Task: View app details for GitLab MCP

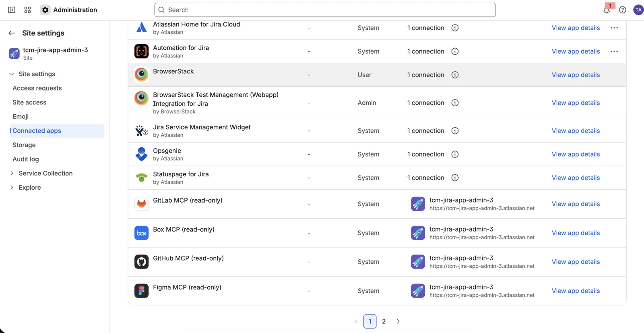Action: pyautogui.click(x=576, y=204)
